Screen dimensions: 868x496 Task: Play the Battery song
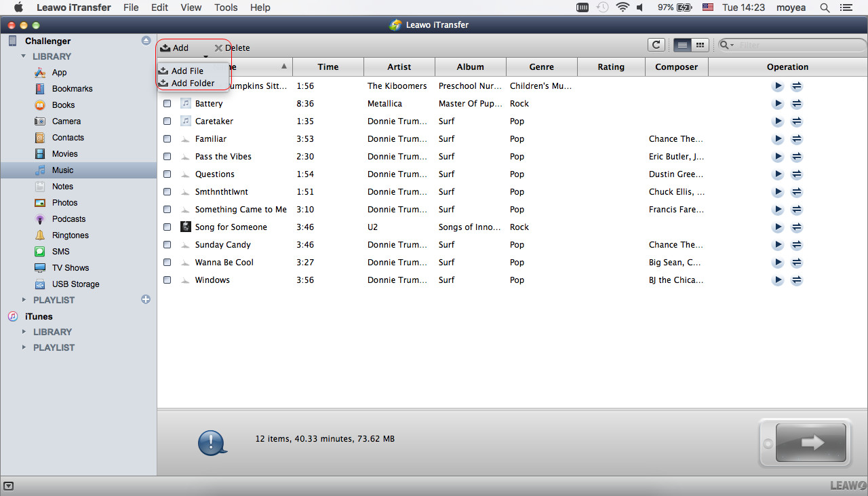pyautogui.click(x=778, y=104)
